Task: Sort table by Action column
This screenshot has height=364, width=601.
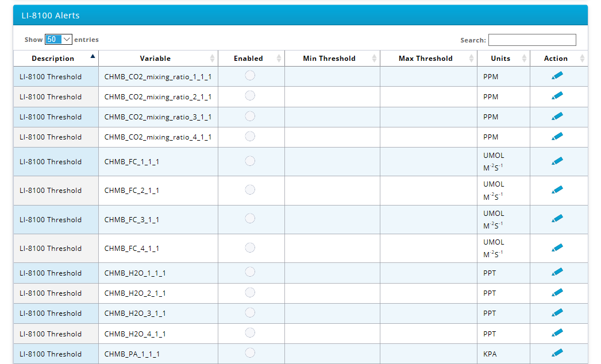Action: click(559, 58)
